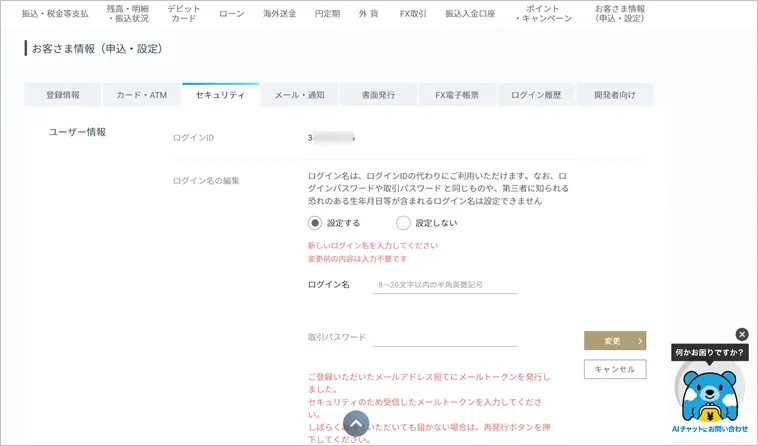
Task: Go to the FX電子帳票 tab
Action: click(x=457, y=95)
